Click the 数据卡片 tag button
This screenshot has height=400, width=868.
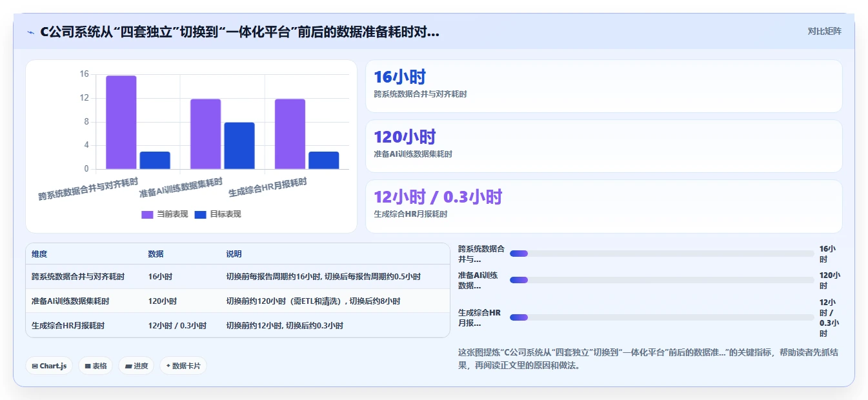(183, 366)
